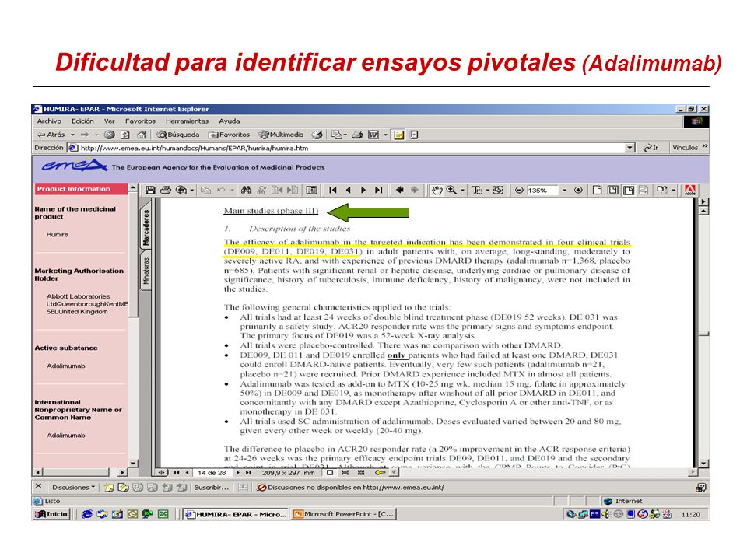Select the Zoom In magnifier tool
The image size is (747, 560).
pos(451,190)
